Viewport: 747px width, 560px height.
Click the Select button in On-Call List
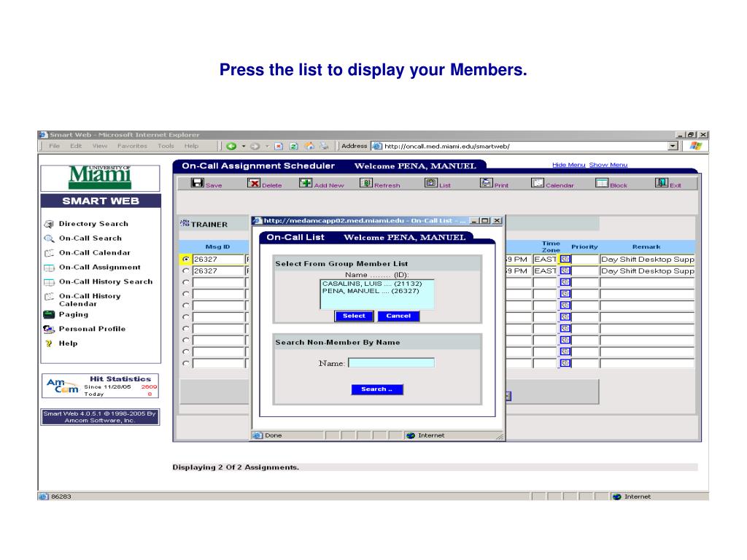click(x=354, y=316)
